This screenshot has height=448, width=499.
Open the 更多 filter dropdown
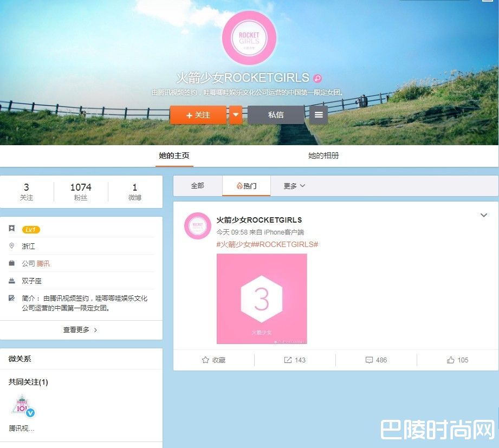[x=294, y=186]
